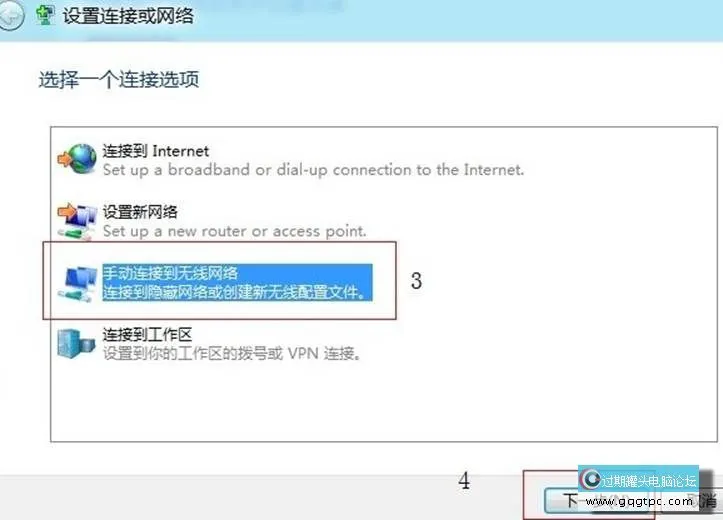The image size is (723, 520).
Task: Click the new router or access point description
Action: pyautogui.click(x=235, y=230)
